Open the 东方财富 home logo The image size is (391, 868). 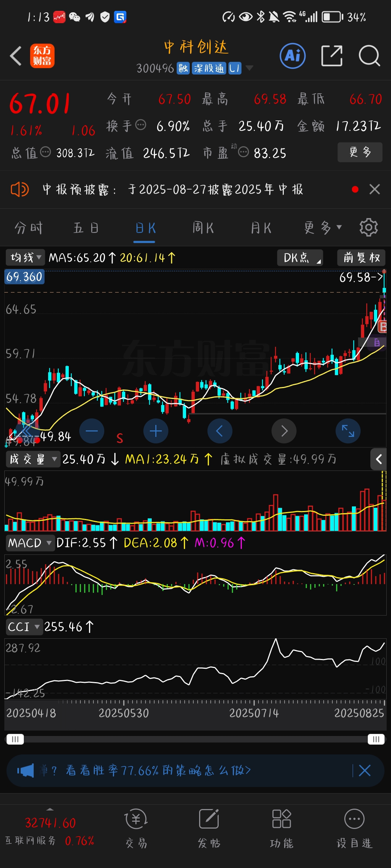pos(42,56)
